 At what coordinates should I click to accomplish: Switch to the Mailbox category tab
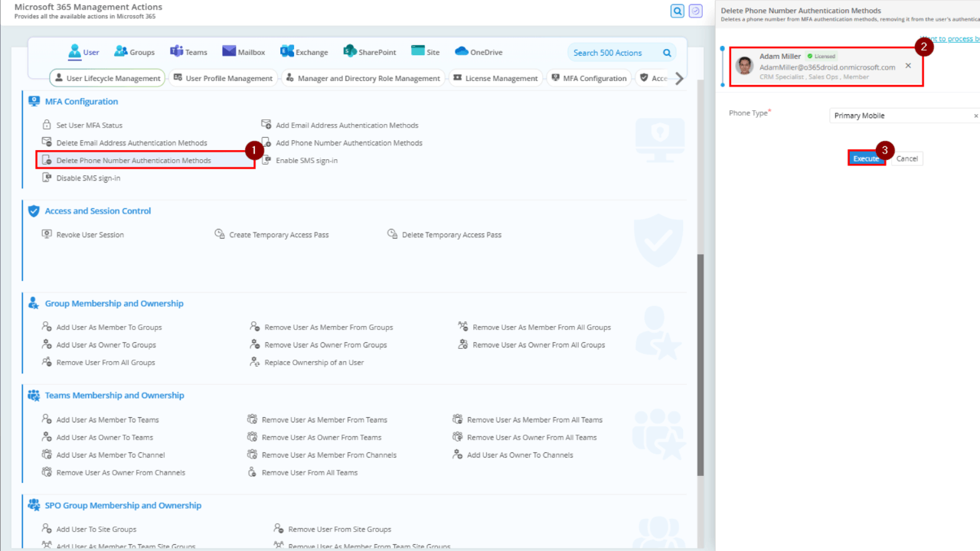(243, 52)
